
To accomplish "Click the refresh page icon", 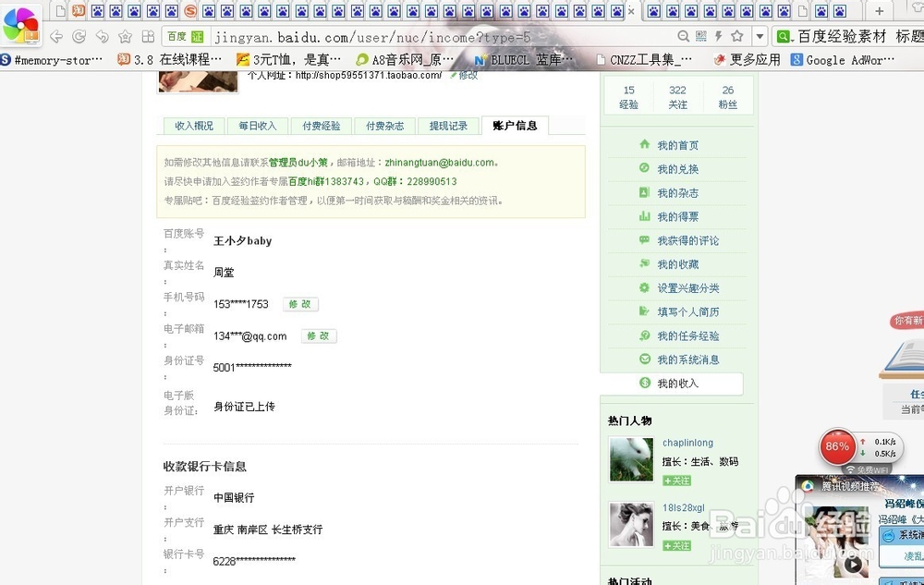I will pyautogui.click(x=79, y=38).
